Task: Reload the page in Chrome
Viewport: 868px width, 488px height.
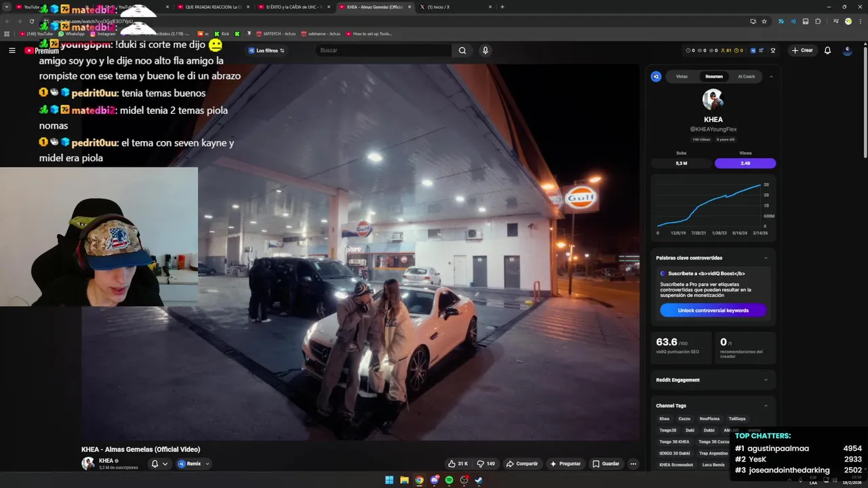Action: click(x=31, y=21)
